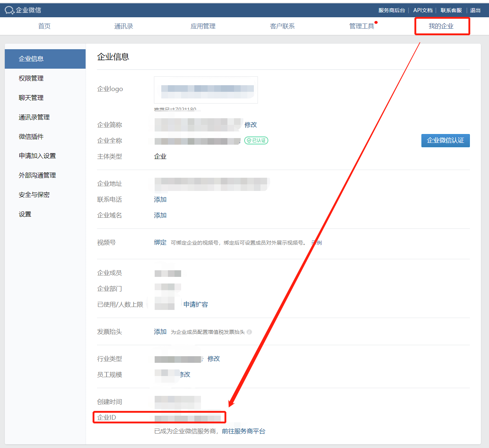Open 服务商后台 link in header

[392, 10]
